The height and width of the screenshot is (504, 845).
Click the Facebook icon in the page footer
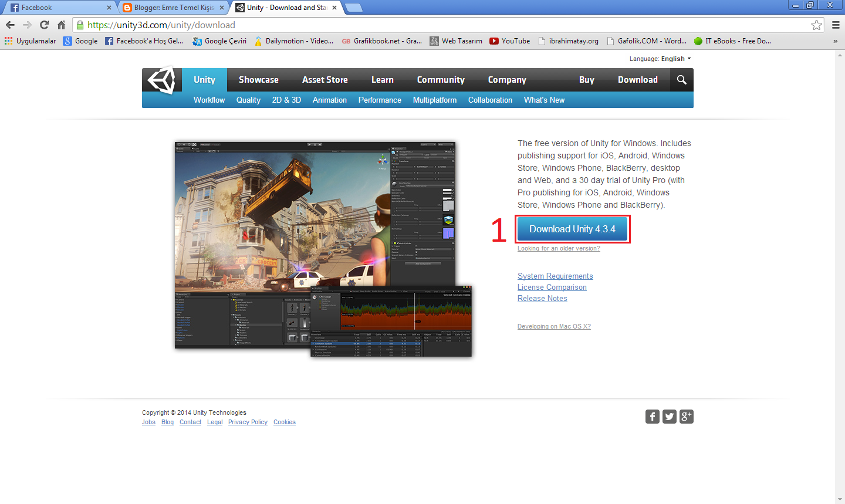tap(653, 417)
